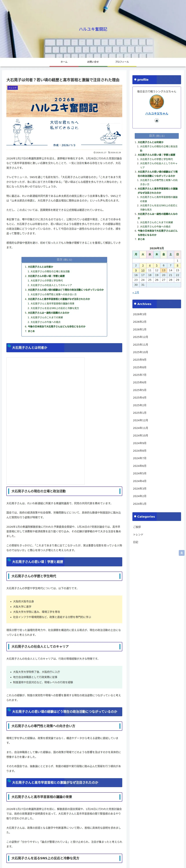Select March 8 in the calendar

click(x=178, y=265)
